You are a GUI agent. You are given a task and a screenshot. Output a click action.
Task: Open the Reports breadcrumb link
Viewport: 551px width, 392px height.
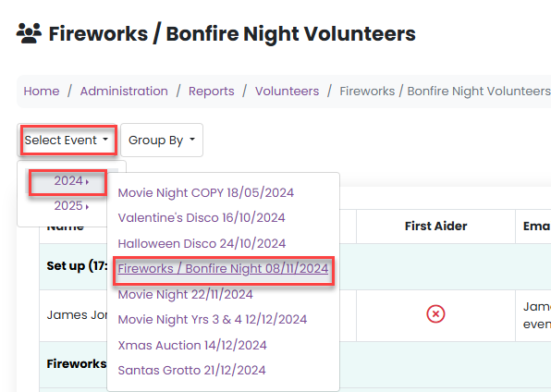point(211,91)
